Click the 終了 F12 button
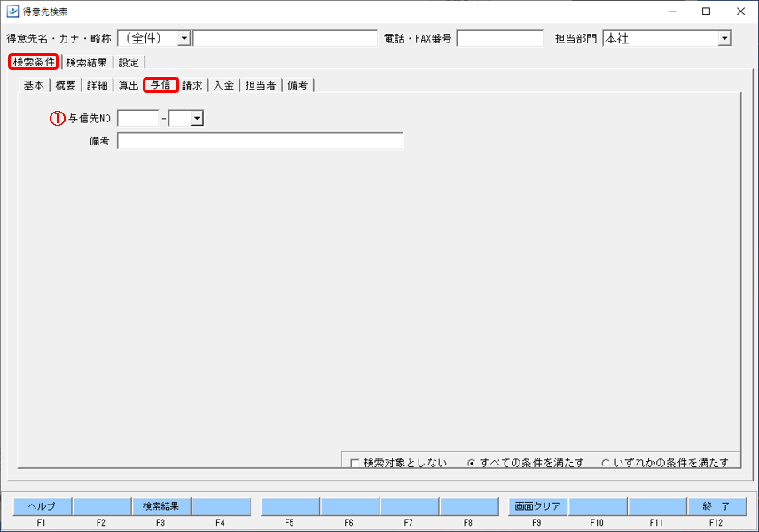Screen dimensions: 759x532 pos(716,506)
